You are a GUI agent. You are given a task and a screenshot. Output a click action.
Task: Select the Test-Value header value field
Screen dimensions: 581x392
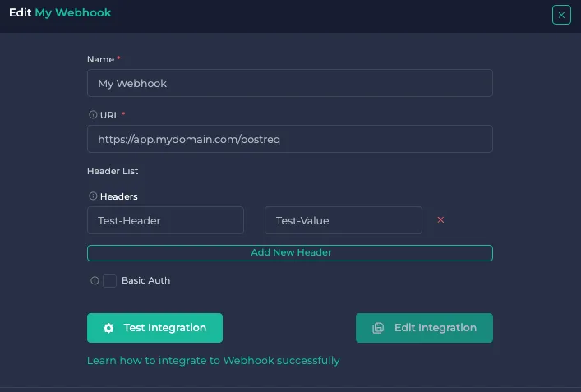pyautogui.click(x=344, y=220)
